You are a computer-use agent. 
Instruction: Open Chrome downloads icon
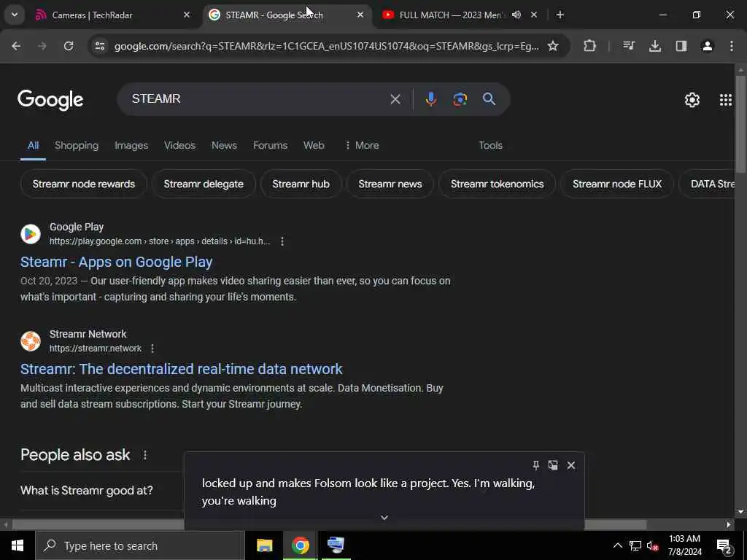tap(655, 46)
